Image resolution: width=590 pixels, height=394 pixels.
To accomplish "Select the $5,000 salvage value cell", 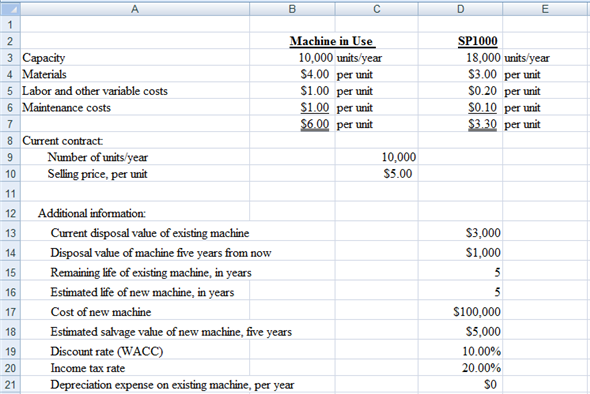I will (x=484, y=332).
